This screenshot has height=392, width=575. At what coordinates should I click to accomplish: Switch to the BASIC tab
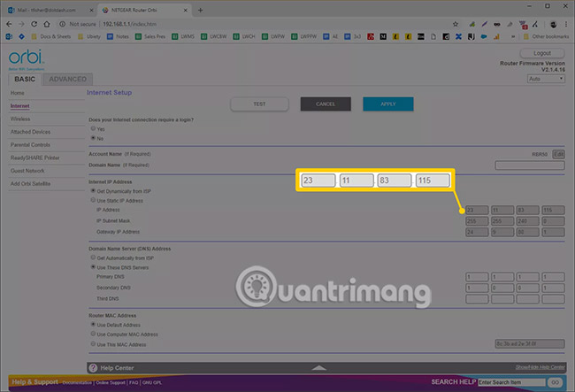(x=25, y=80)
